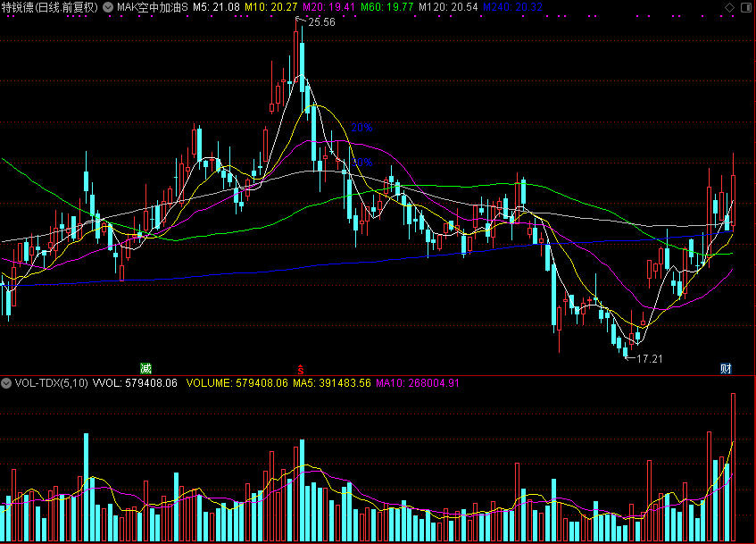Select the M240: 20.32 moving average value

(512, 7)
